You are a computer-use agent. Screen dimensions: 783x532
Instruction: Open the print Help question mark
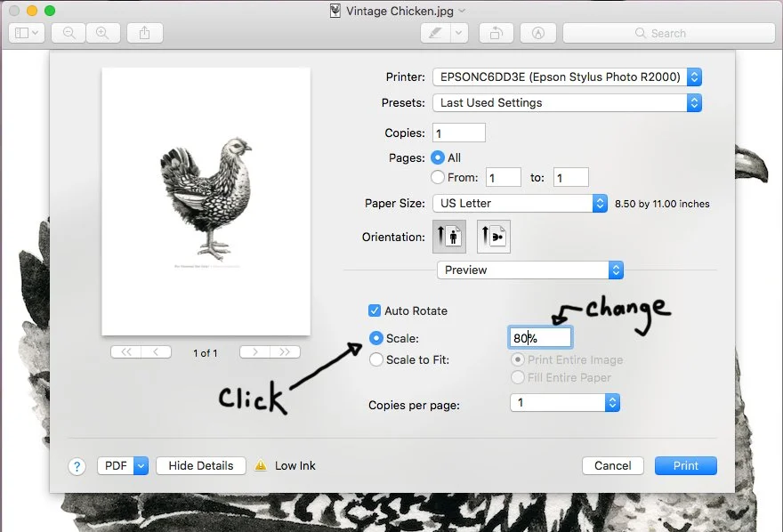pyautogui.click(x=77, y=466)
